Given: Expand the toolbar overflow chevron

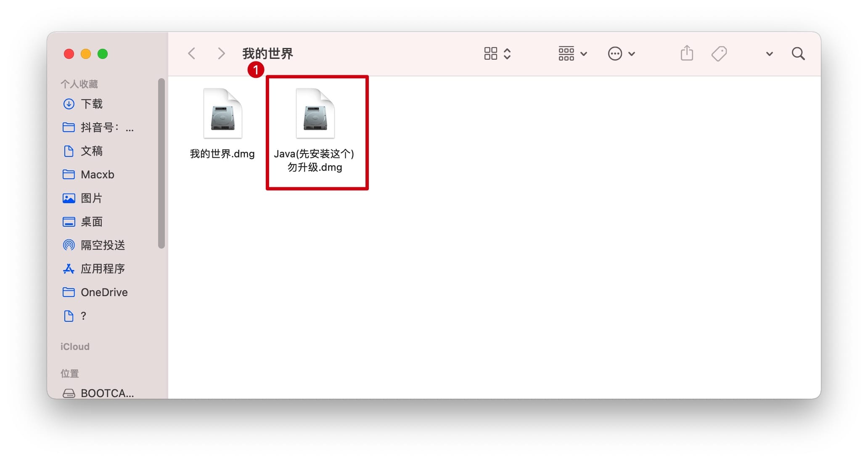Looking at the screenshot, I should [x=769, y=54].
